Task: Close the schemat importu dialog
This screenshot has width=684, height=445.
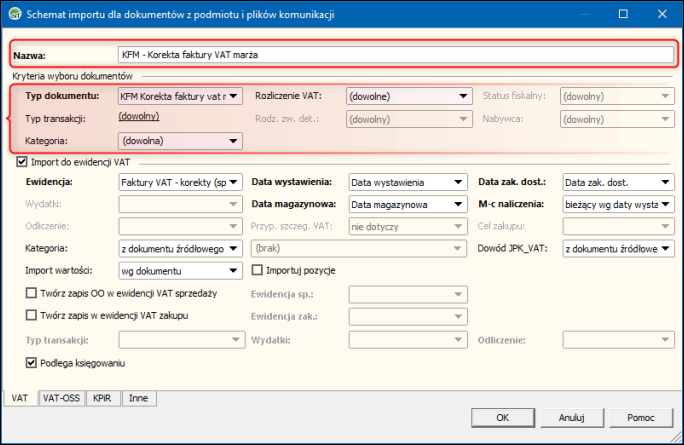Action: 662,14
